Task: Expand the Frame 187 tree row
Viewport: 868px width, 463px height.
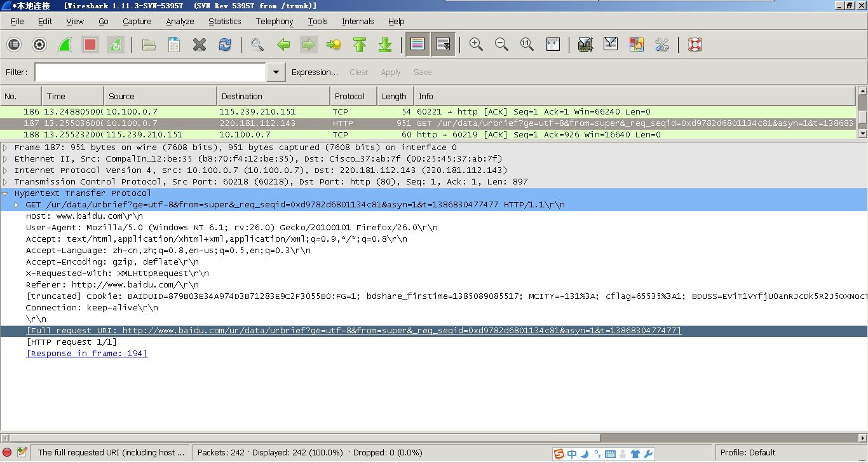Action: pos(6,148)
